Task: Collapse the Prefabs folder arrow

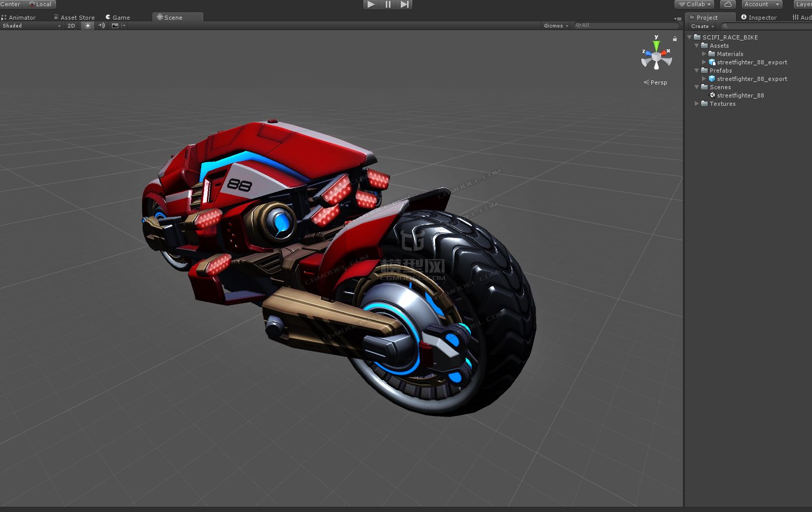Action: click(697, 71)
